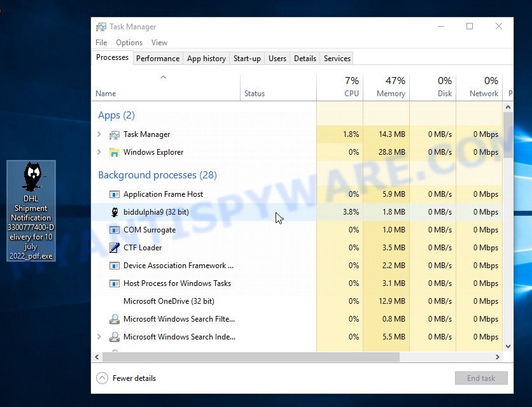
Task: Sort processes by Network column
Action: [x=479, y=87]
